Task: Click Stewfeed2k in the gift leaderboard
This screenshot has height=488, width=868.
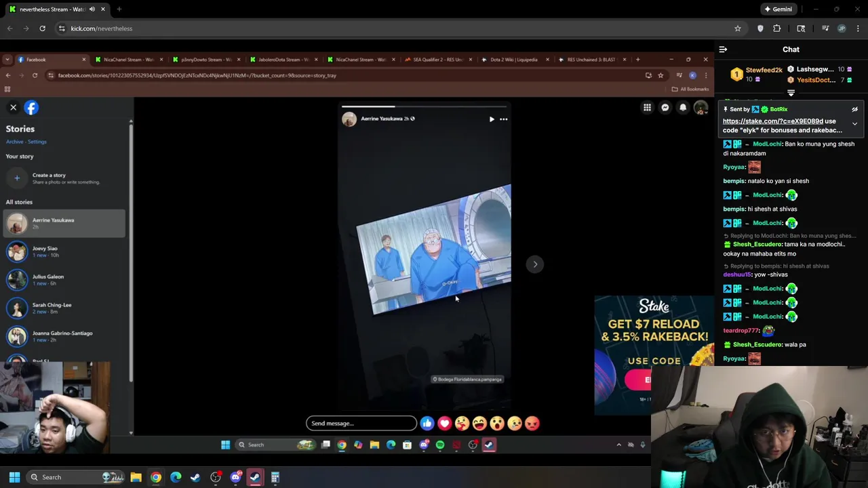Action: [764, 70]
